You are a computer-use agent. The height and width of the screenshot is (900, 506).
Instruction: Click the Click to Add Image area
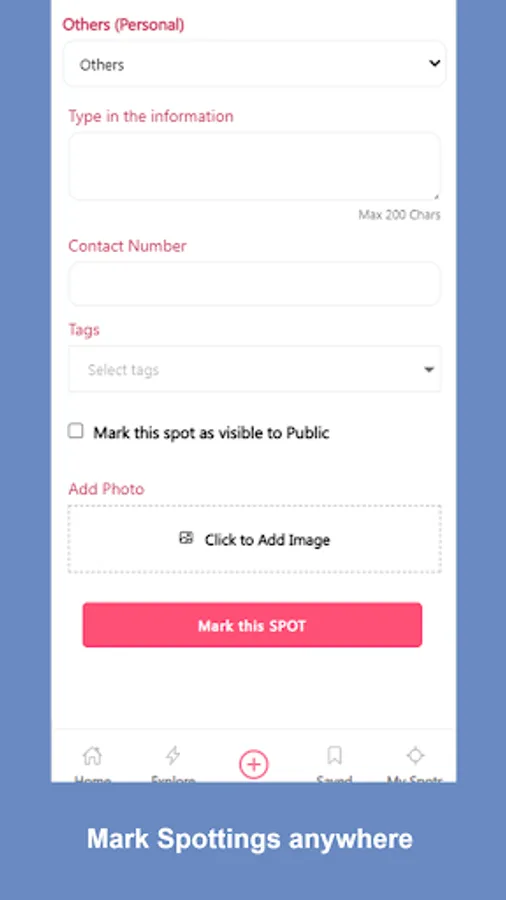coord(255,539)
